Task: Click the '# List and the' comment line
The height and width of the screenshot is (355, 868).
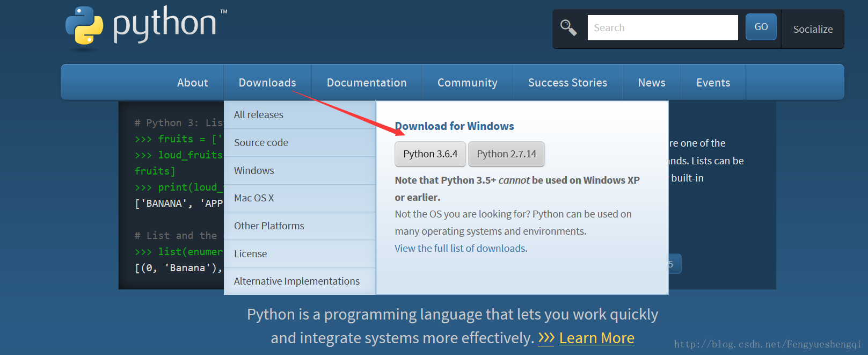Action: (176, 236)
